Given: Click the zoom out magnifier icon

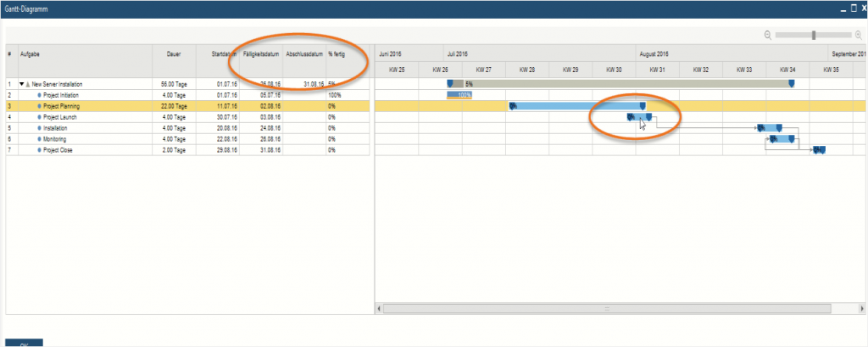Looking at the screenshot, I should pos(768,35).
